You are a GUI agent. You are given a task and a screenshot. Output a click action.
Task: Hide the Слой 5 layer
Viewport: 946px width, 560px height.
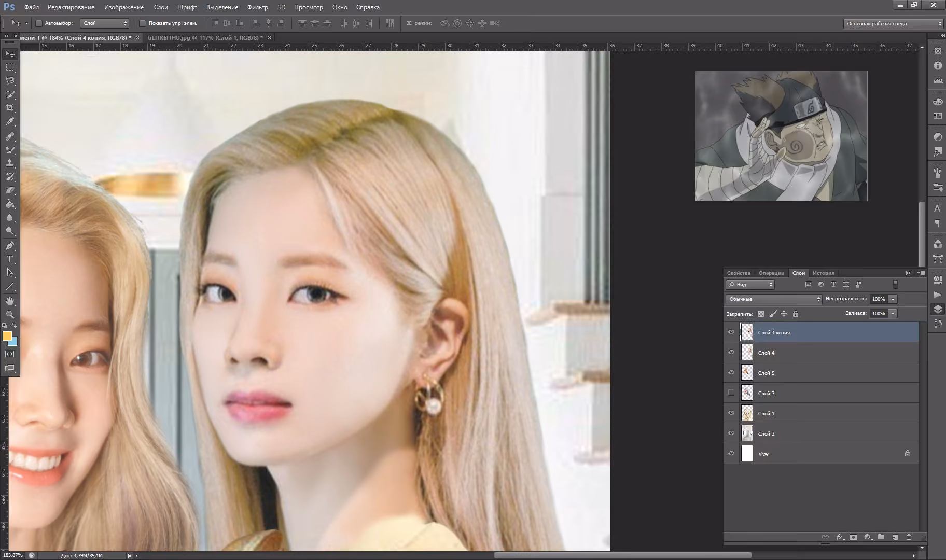click(x=731, y=373)
